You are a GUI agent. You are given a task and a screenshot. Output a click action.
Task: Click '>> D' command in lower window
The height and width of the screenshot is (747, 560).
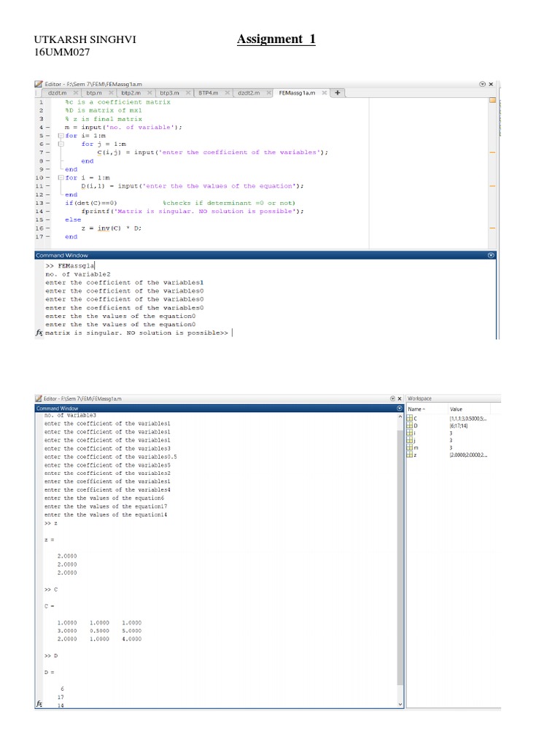click(51, 656)
